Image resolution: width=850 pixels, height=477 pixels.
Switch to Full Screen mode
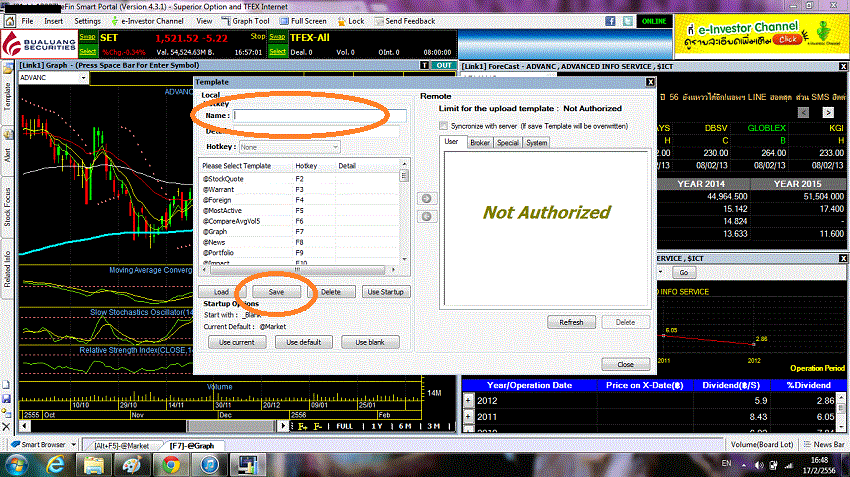click(x=303, y=21)
